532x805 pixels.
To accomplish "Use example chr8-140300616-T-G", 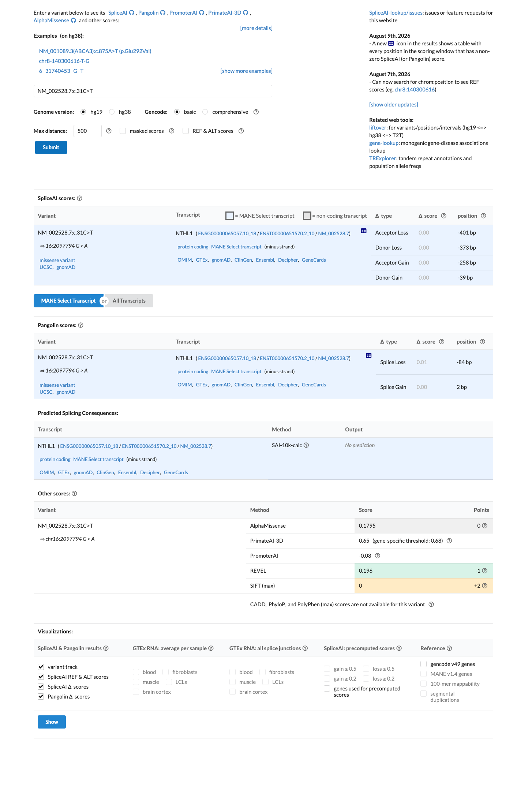I will (64, 61).
